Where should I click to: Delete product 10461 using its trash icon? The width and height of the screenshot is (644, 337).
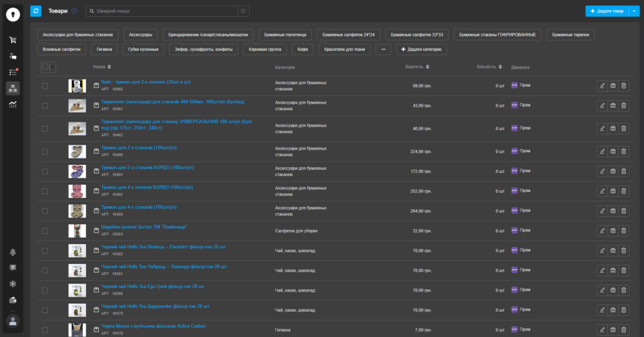click(623, 105)
